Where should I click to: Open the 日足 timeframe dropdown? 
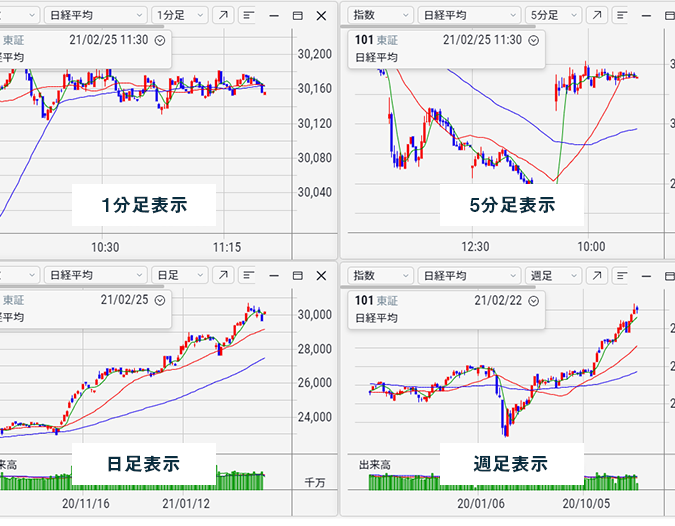click(x=180, y=275)
